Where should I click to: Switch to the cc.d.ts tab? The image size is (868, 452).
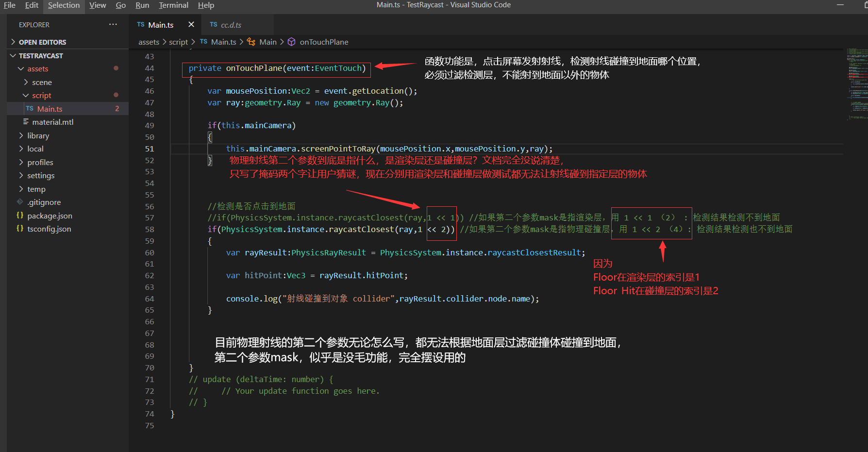point(231,25)
